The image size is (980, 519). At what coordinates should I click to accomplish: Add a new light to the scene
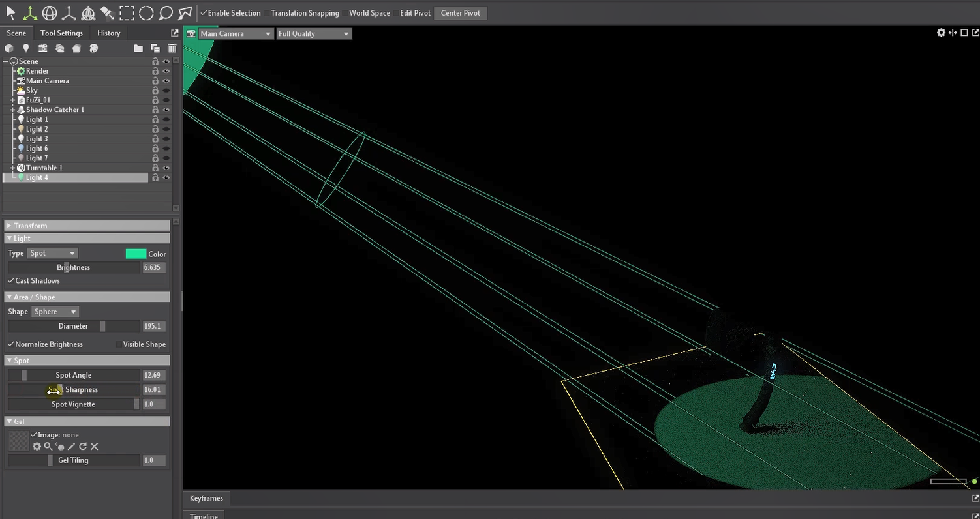coord(26,48)
